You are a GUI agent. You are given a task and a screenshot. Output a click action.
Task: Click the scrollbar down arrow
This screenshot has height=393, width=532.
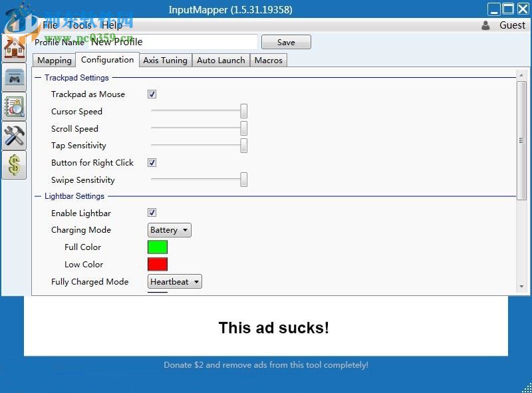pos(521,287)
